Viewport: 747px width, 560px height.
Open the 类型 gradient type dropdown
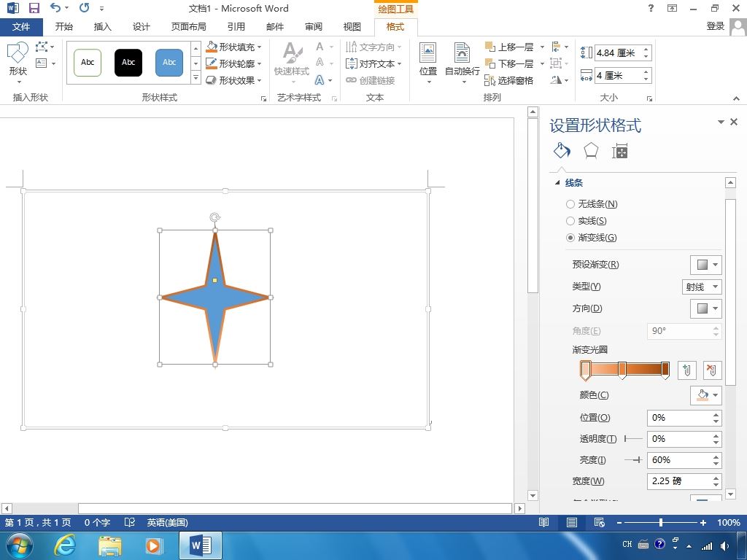click(x=702, y=287)
